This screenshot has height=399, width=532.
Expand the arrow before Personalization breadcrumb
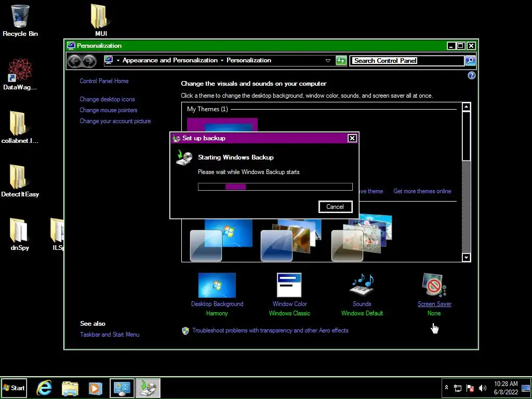tap(222, 60)
